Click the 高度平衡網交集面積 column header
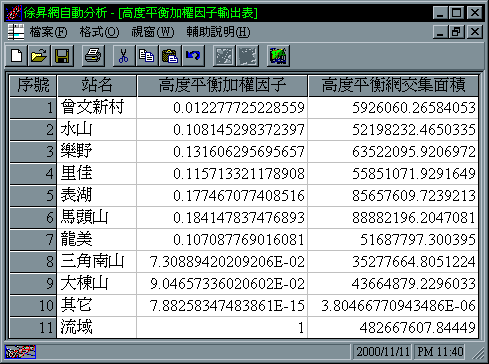The width and height of the screenshot is (489, 364). 393,86
